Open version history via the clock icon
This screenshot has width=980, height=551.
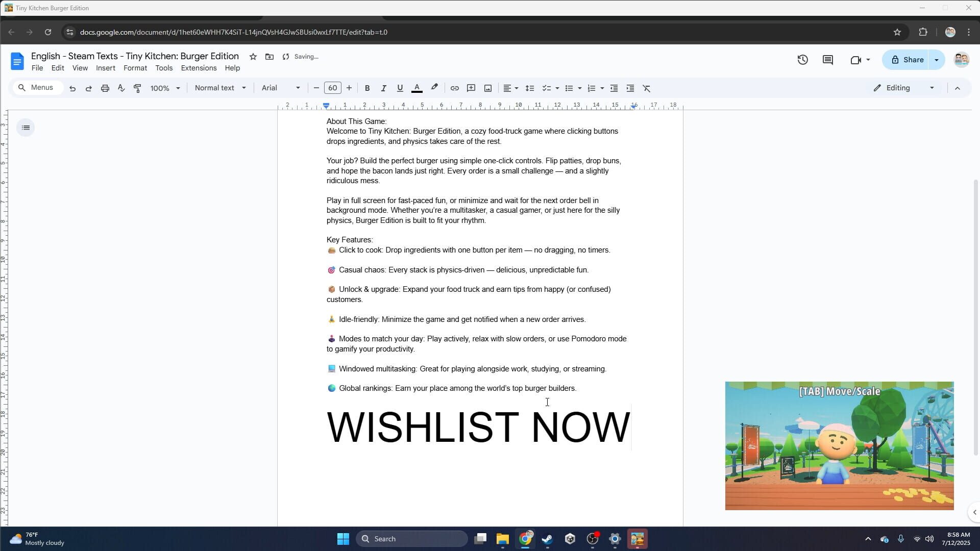802,60
